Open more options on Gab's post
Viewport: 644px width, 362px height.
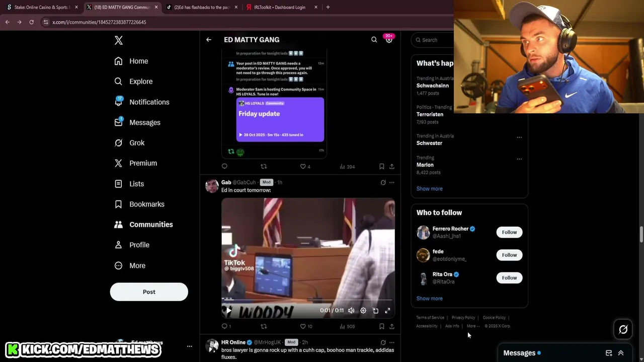pyautogui.click(x=392, y=183)
